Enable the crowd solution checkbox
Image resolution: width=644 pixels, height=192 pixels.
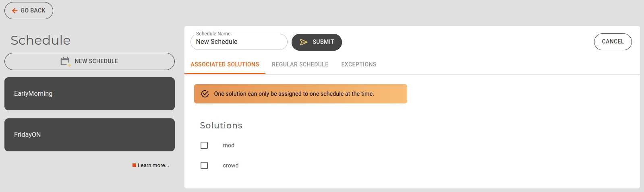coord(204,165)
